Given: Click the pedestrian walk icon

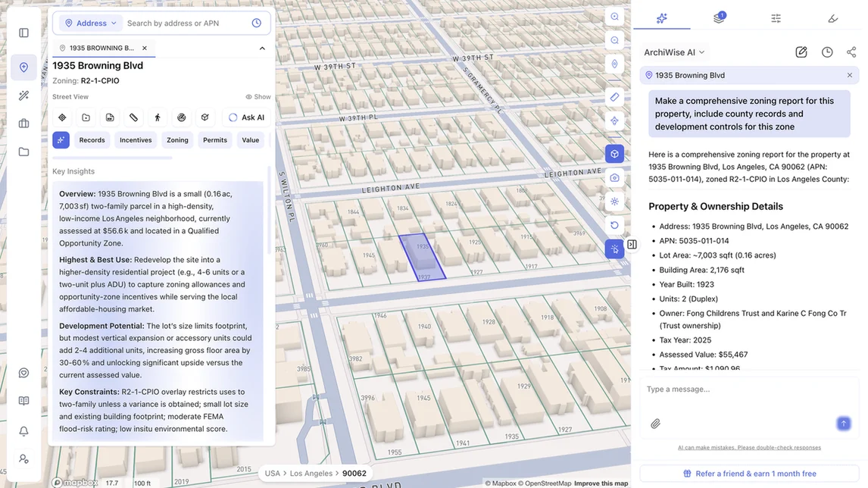Looking at the screenshot, I should click(158, 117).
